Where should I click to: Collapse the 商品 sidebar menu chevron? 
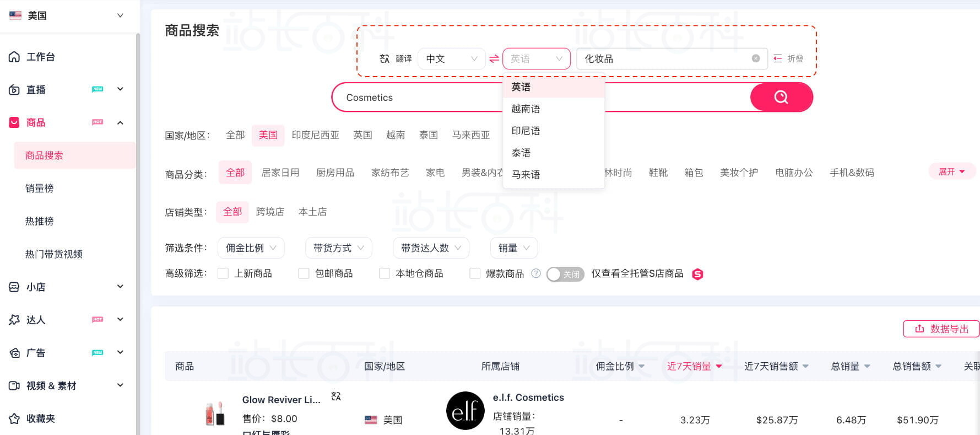coord(120,122)
